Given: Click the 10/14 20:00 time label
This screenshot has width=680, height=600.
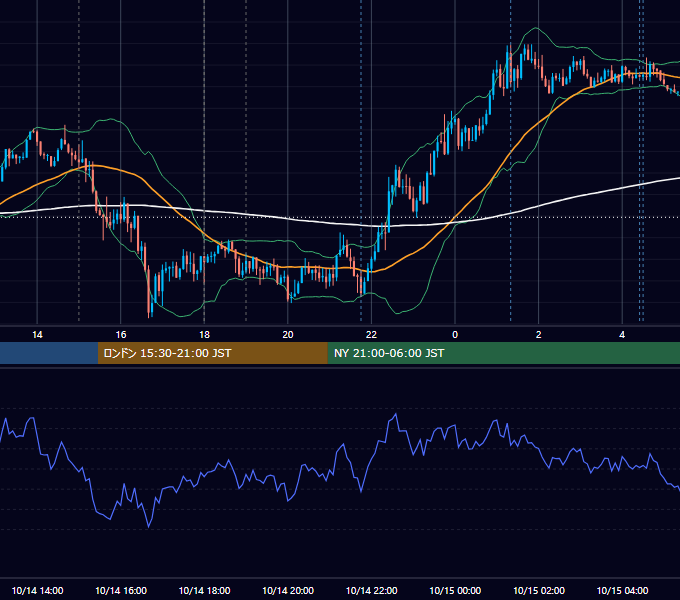Looking at the screenshot, I should (x=288, y=590).
